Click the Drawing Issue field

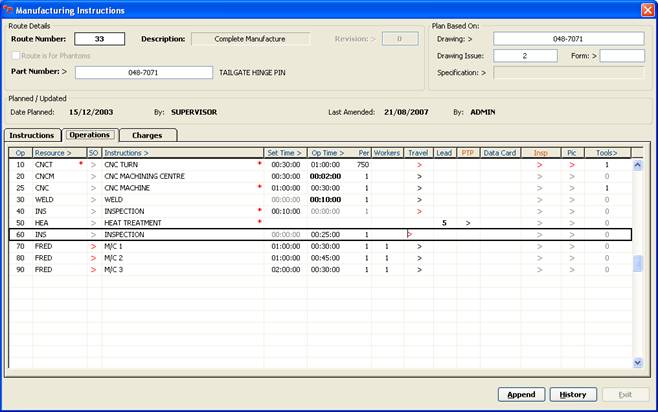(525, 56)
